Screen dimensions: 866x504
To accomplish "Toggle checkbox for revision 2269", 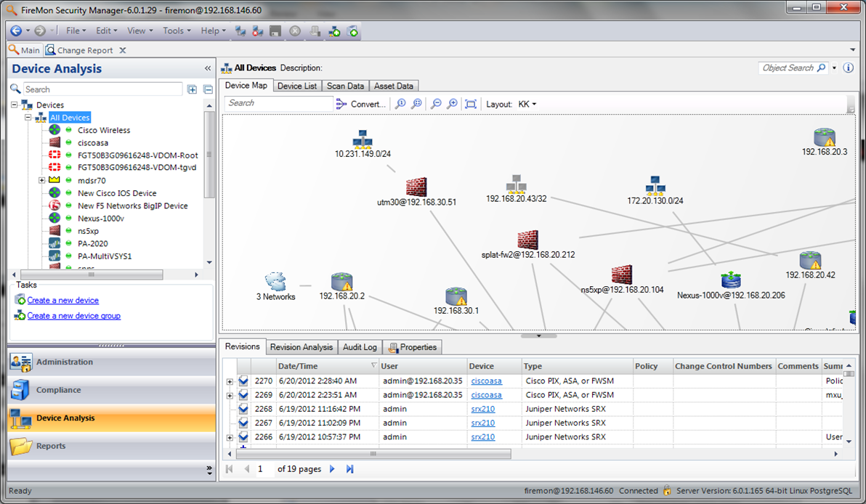I will (243, 394).
